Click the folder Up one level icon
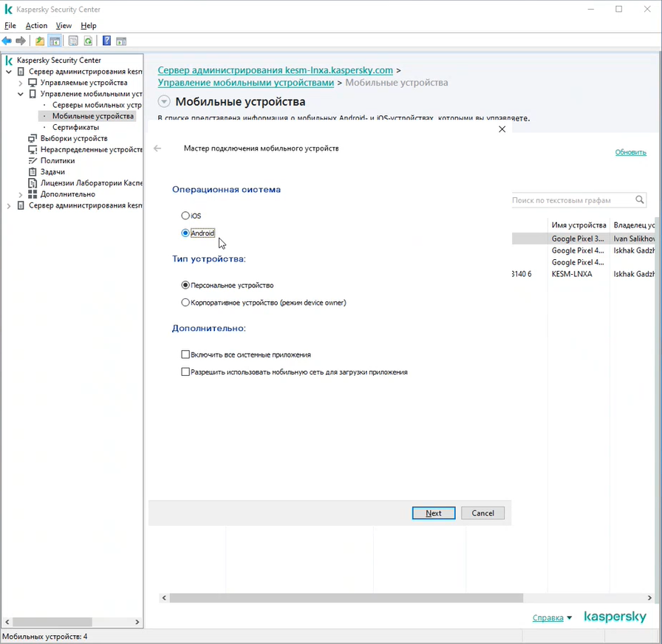The height and width of the screenshot is (644, 662). click(40, 41)
